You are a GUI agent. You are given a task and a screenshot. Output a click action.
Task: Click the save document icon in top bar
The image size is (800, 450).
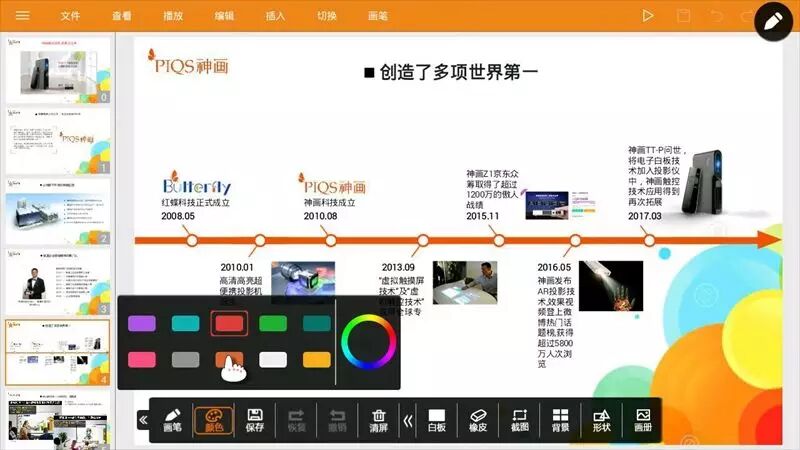coord(683,16)
